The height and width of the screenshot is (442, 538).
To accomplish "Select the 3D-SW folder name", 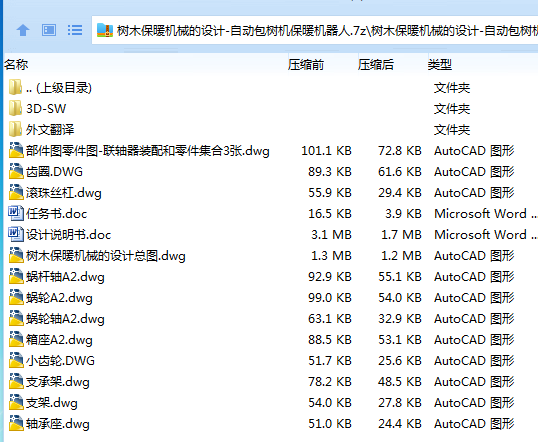I will coord(46,109).
